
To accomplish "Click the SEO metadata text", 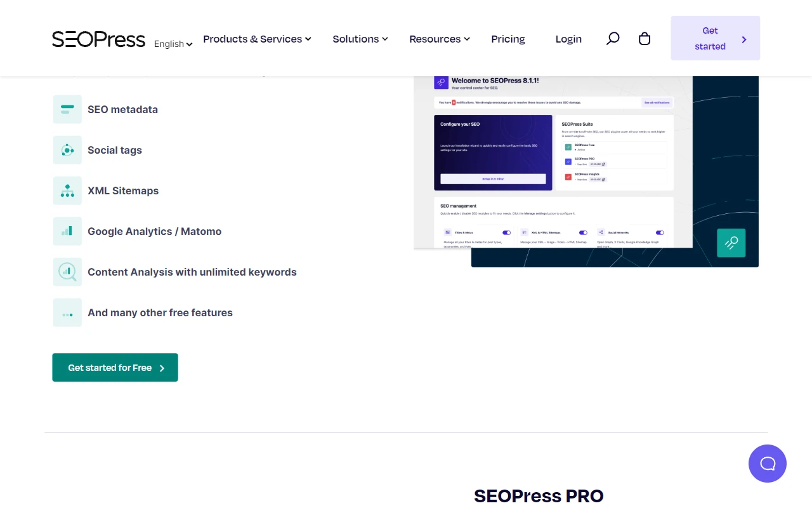I will click(122, 109).
